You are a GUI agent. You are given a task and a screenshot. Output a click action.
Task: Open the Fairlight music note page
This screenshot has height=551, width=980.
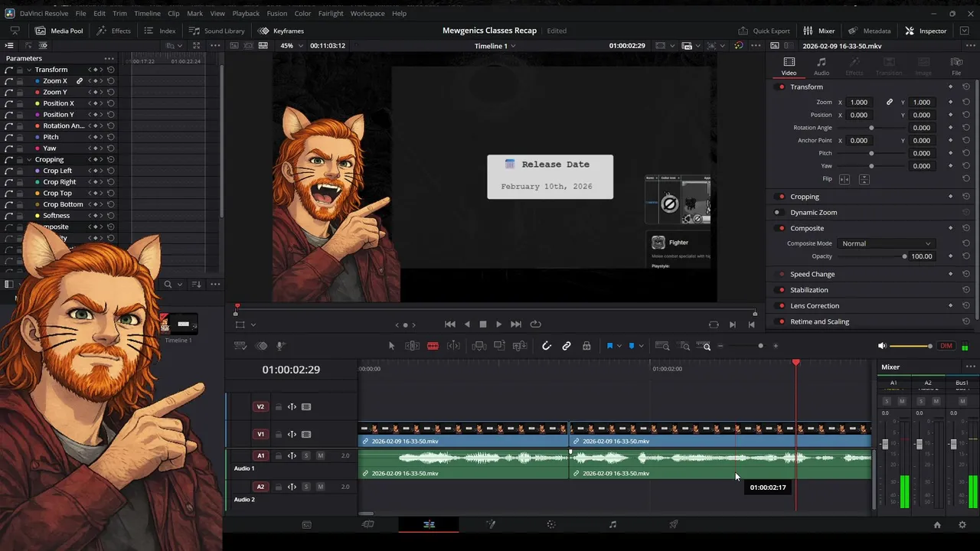pyautogui.click(x=612, y=524)
